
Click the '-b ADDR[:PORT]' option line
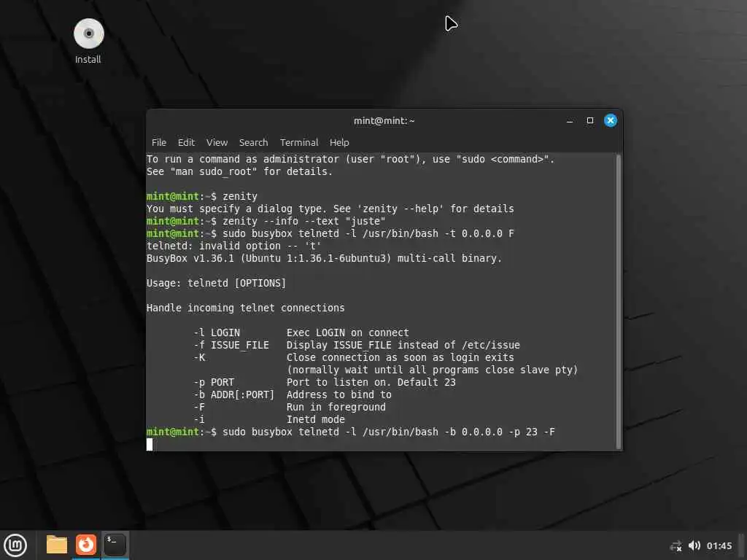tap(292, 394)
